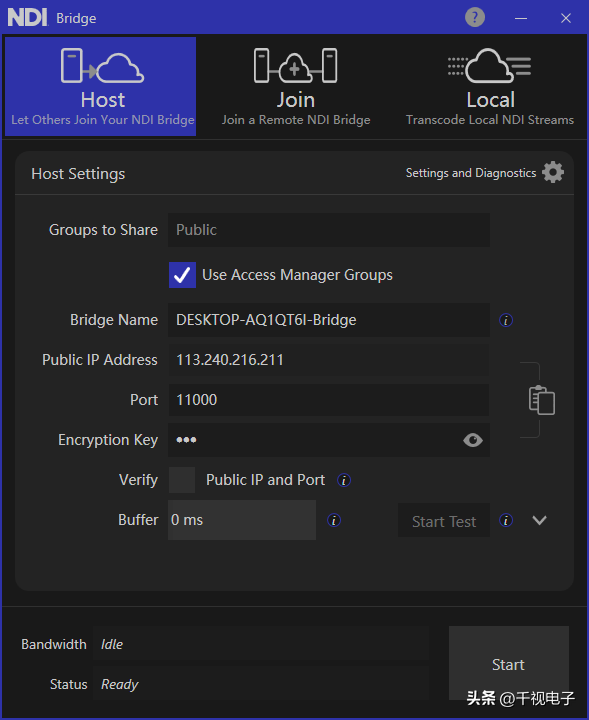This screenshot has height=720, width=589.
Task: Click info icon next to Start Test
Action: click(x=506, y=520)
